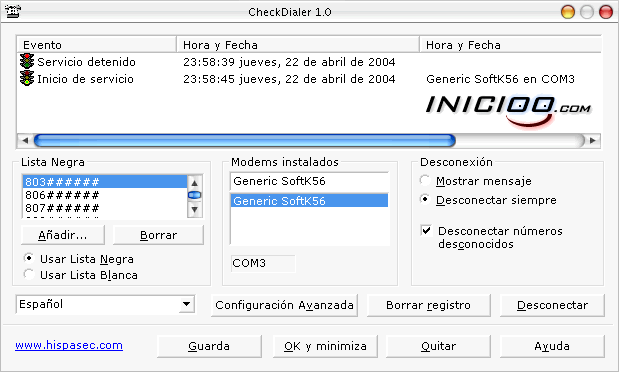Click 23:58:45 jueves timestamp cell
The width and height of the screenshot is (619, 372).
pyautogui.click(x=289, y=79)
